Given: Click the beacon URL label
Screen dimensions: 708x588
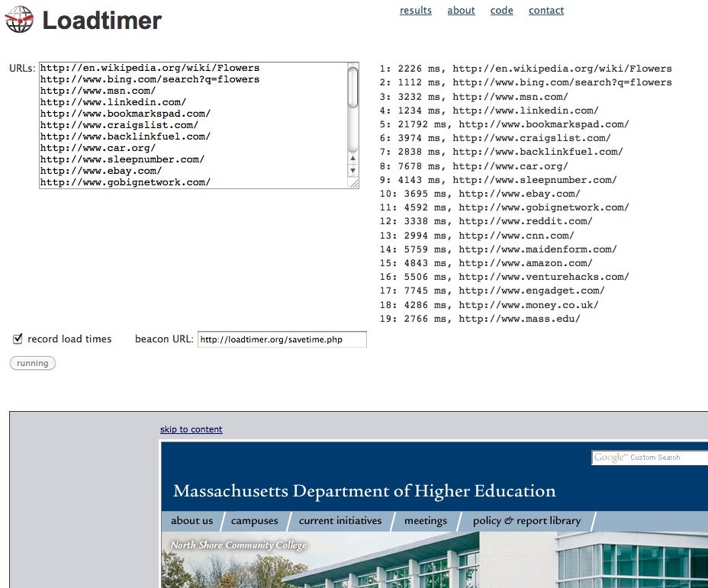Looking at the screenshot, I should (x=164, y=339).
